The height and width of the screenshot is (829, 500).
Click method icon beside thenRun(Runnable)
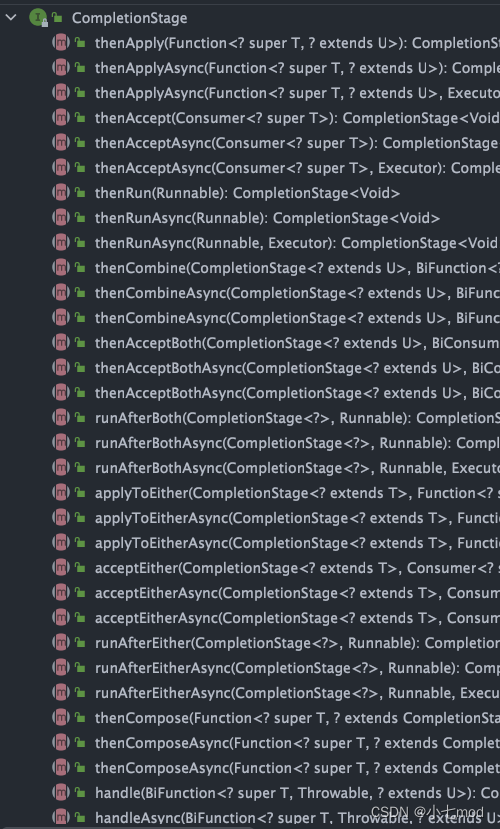tap(61, 193)
